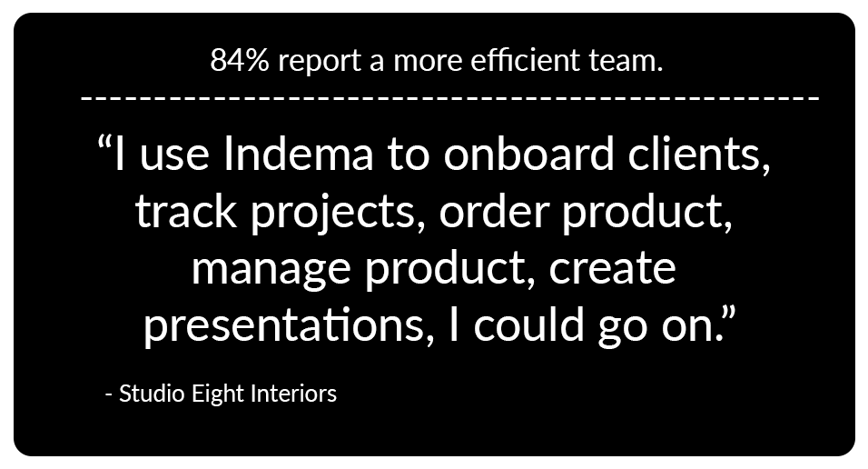
Task: Click the word "report" in the headline
Action: click(320, 61)
